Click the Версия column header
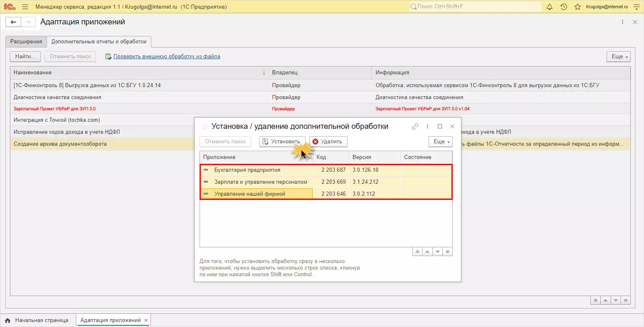 pos(375,157)
